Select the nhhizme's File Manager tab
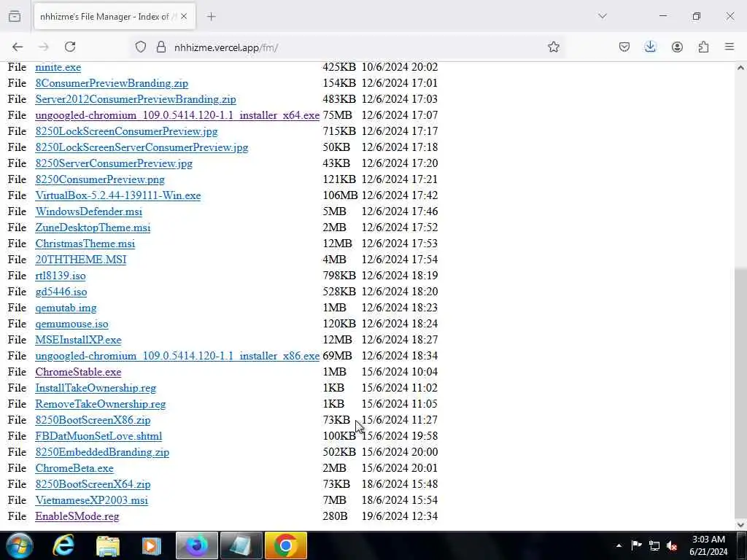 [115, 16]
